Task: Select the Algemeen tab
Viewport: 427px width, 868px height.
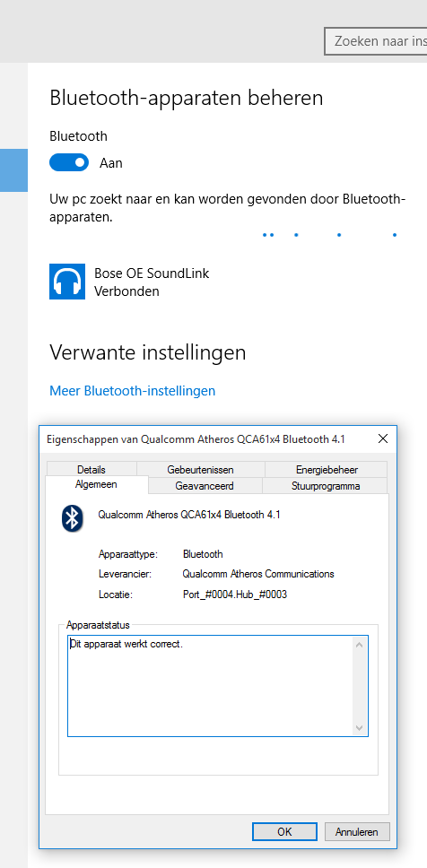Action: 96,484
